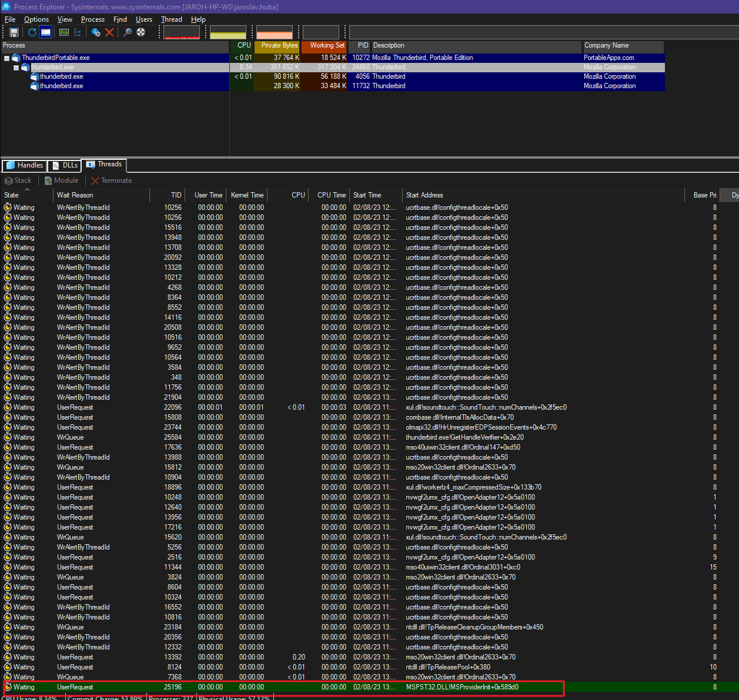Click the PortableApps.com company name cell
The height and width of the screenshot is (700, 739).
point(609,58)
